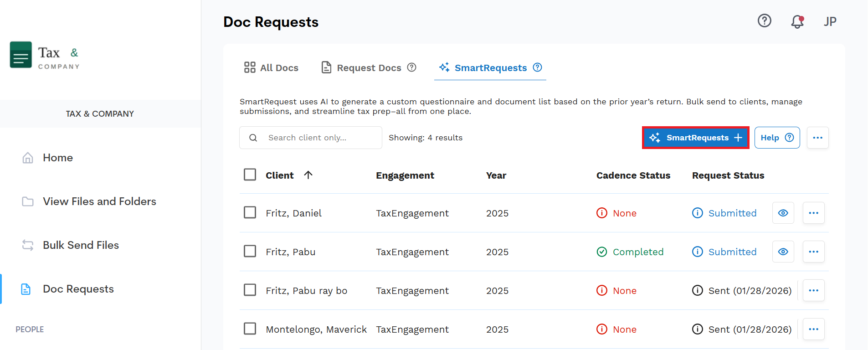This screenshot has height=350, width=868.
Task: Click the search magnifier icon
Action: (253, 138)
